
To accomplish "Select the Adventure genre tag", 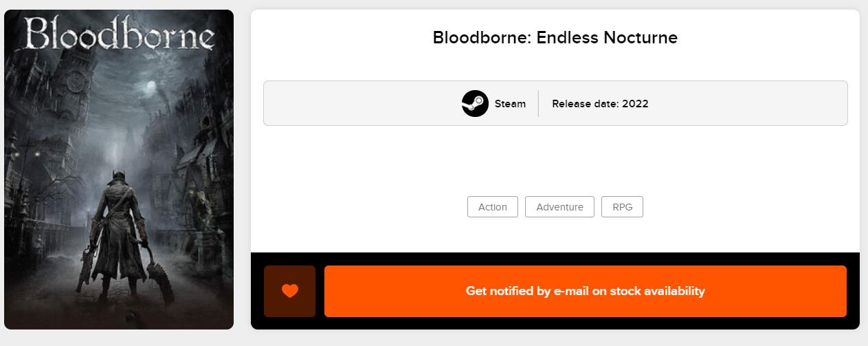I will 559,207.
